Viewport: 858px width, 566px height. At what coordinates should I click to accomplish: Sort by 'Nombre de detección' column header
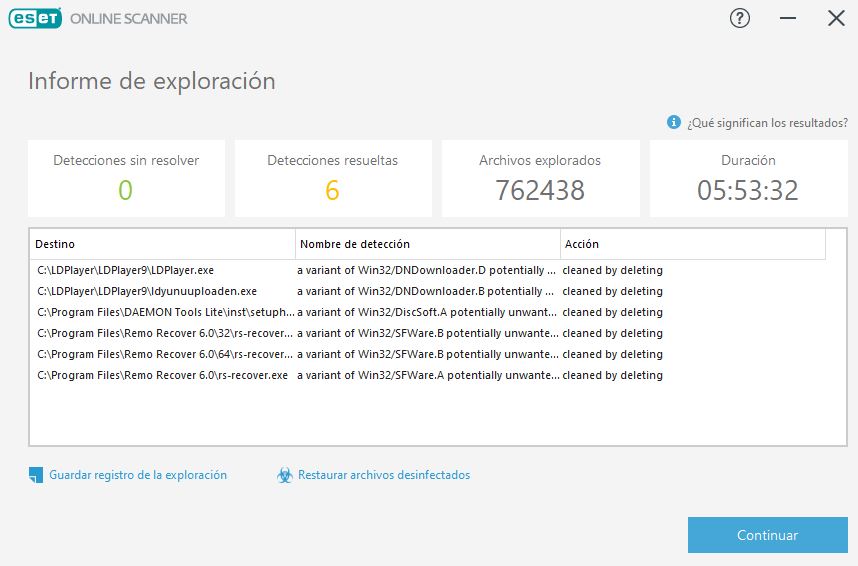point(428,244)
